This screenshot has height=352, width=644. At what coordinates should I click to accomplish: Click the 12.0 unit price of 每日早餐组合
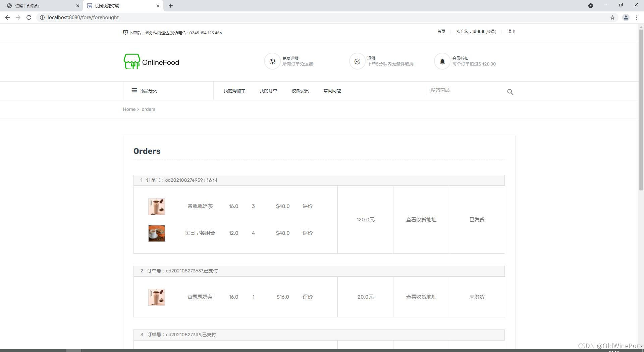[233, 233]
